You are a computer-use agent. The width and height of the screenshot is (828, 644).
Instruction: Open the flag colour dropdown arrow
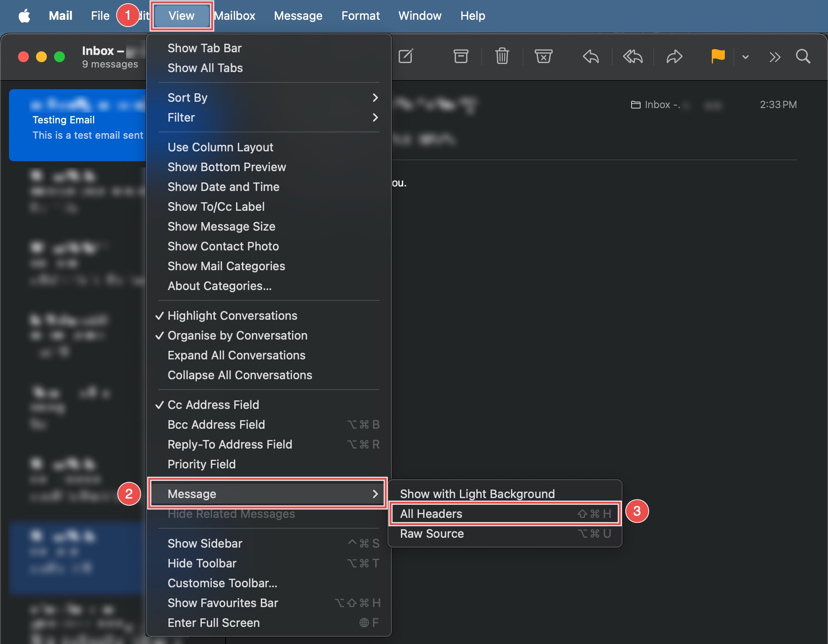click(746, 57)
